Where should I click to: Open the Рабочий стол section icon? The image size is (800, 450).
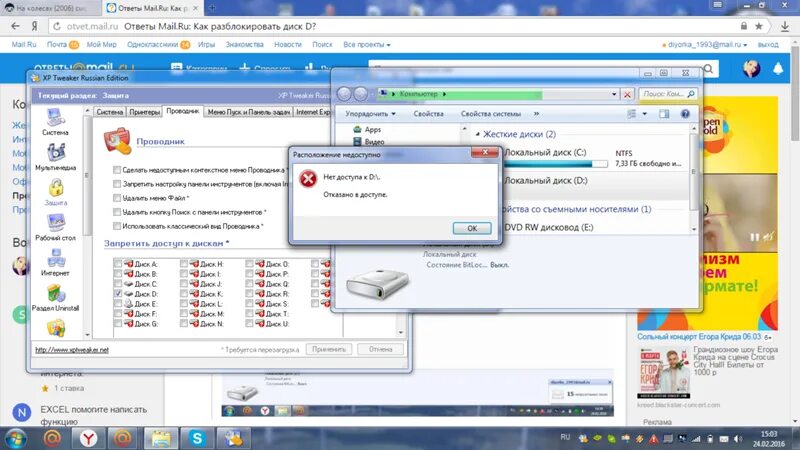56,228
